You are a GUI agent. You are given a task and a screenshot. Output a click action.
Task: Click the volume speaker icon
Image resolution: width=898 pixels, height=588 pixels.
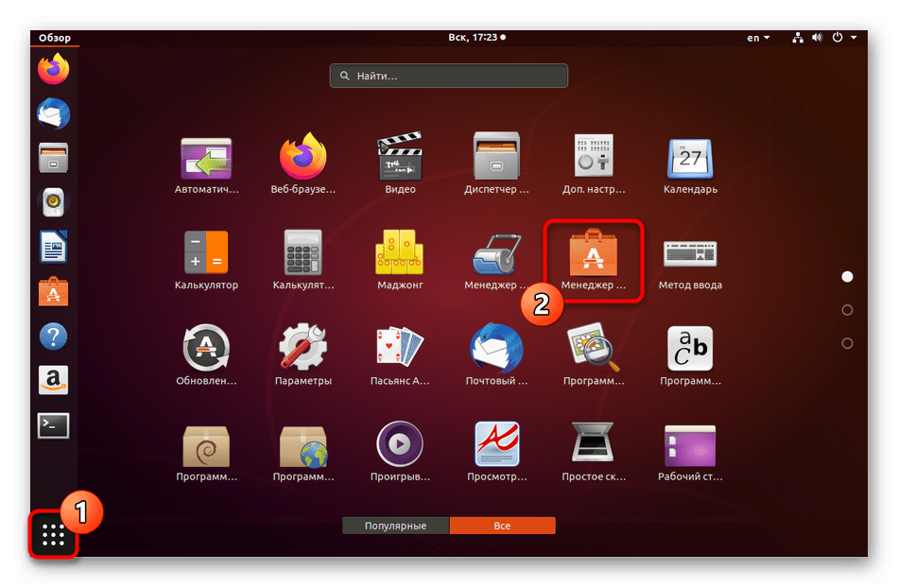817,38
